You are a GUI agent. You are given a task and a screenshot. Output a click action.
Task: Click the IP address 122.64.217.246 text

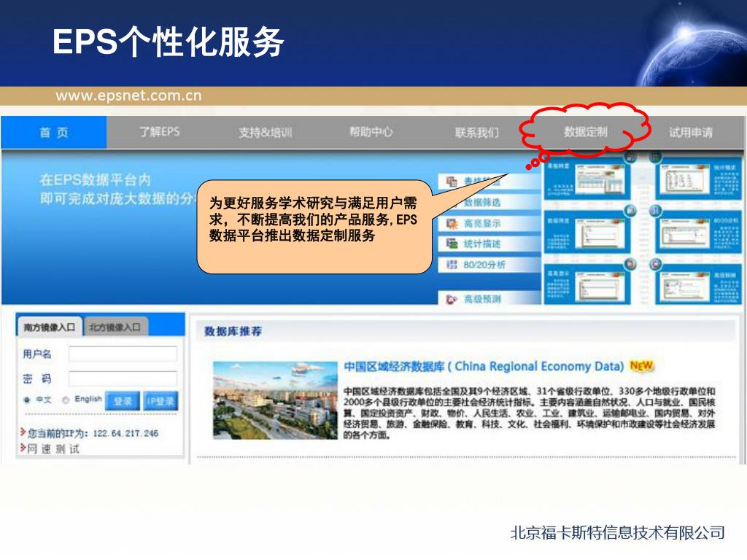coord(125,433)
